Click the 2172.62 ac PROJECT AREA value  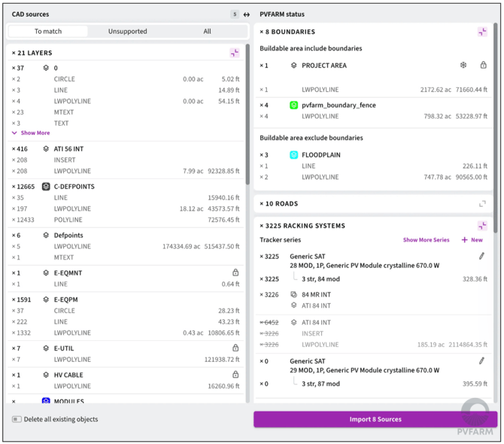coord(436,90)
